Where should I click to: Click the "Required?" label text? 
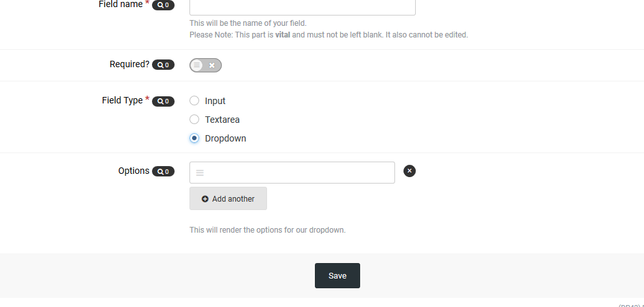[130, 65]
